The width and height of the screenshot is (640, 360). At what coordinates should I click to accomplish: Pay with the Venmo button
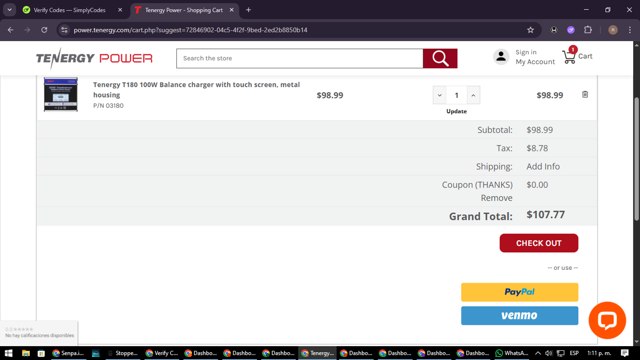(x=520, y=316)
